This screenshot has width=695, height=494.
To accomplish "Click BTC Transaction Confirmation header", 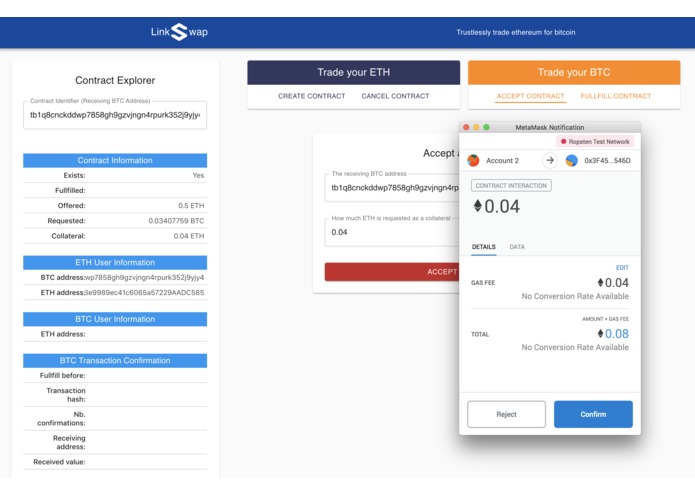I will 115,361.
